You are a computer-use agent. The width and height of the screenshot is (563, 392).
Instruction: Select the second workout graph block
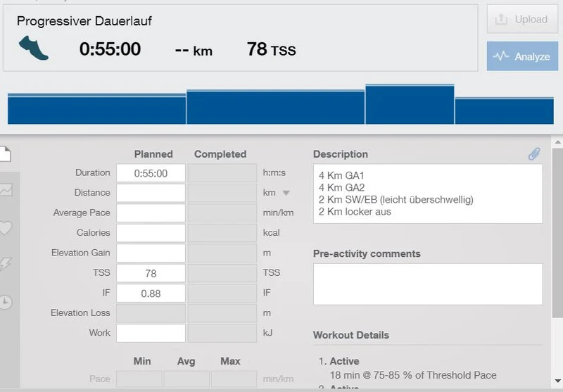pos(275,107)
